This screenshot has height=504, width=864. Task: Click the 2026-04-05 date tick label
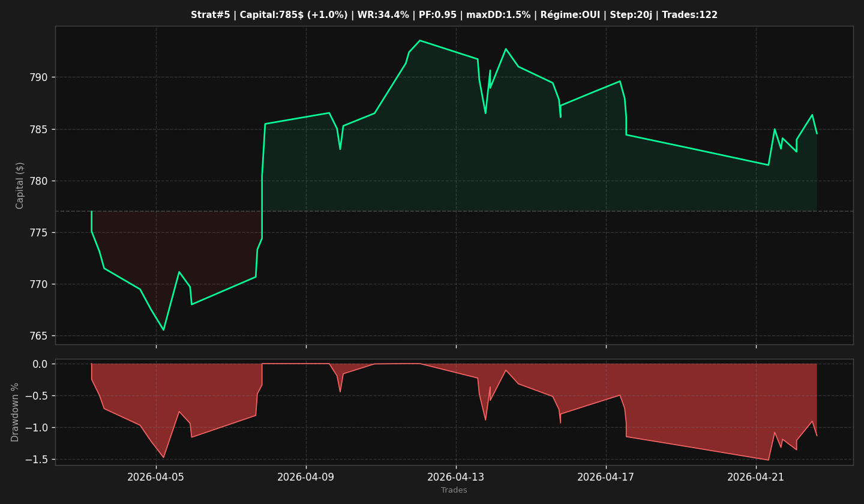[156, 477]
